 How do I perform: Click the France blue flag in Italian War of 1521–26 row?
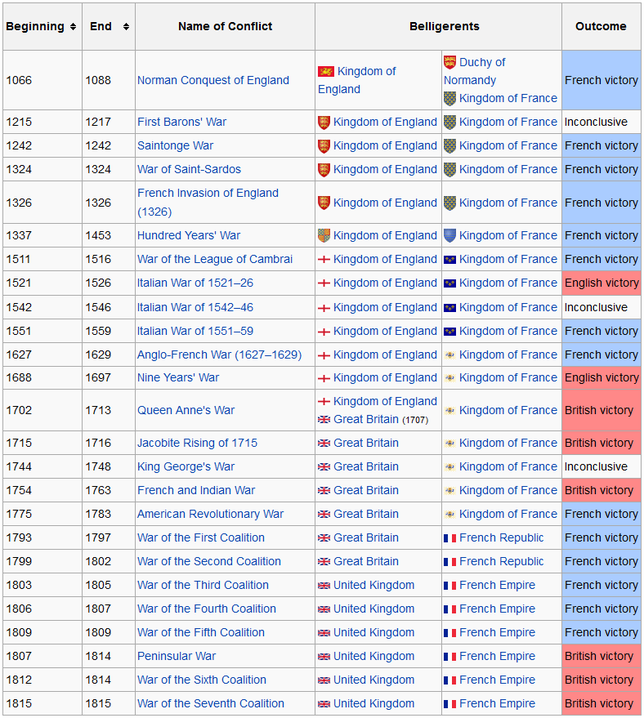(450, 283)
